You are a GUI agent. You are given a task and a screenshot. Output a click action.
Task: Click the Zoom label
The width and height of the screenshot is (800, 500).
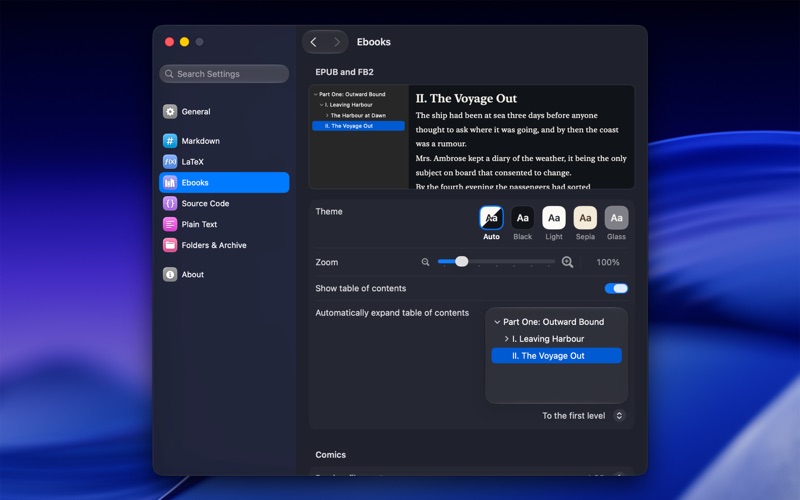pos(327,262)
